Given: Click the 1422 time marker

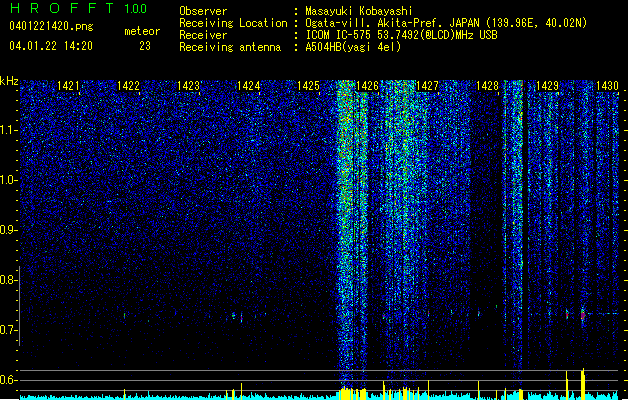Looking at the screenshot, I should 128,86.
